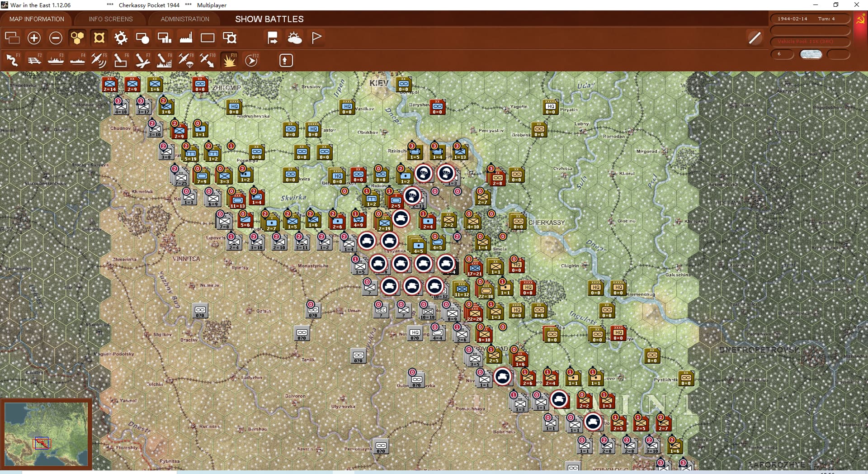Show weather with the sun-cloud icon

click(x=295, y=38)
